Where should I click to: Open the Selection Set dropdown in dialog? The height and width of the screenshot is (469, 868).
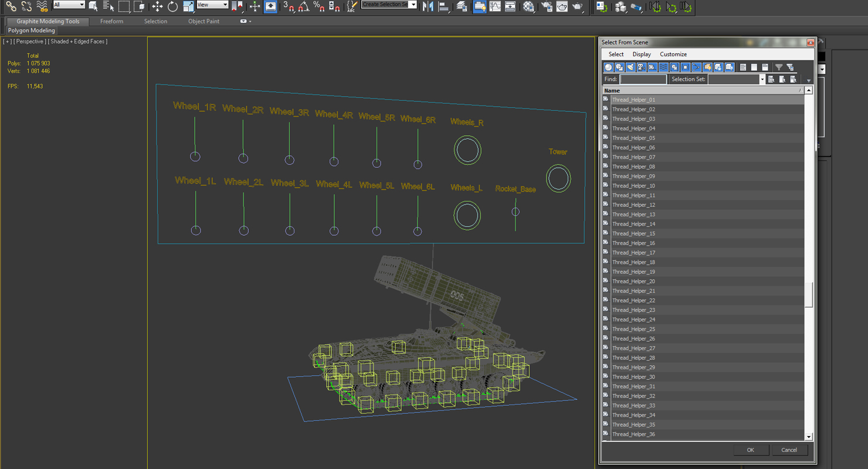click(762, 79)
